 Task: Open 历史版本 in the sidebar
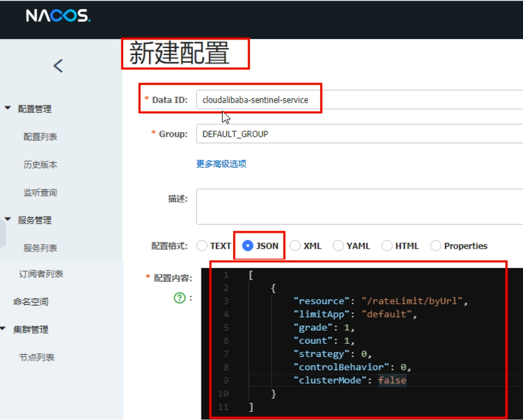click(x=40, y=164)
